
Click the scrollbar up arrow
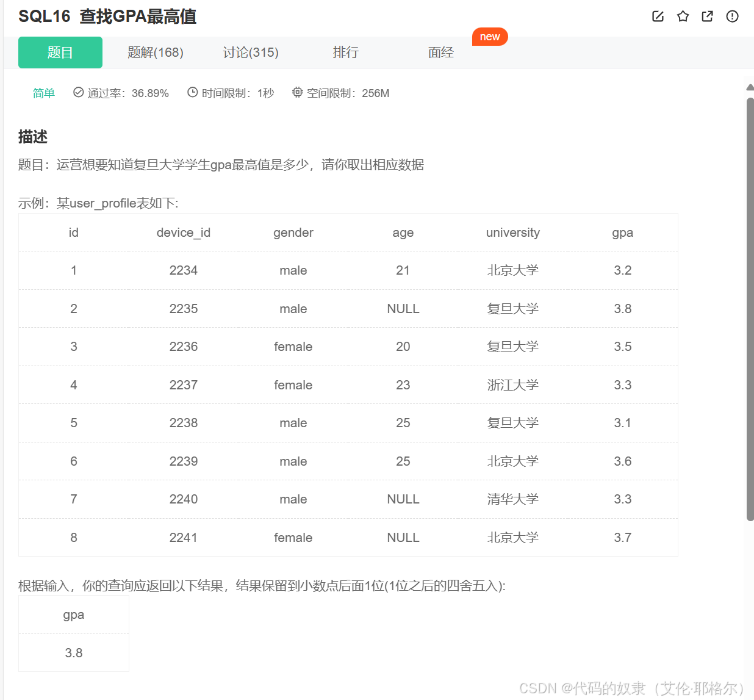click(750, 88)
